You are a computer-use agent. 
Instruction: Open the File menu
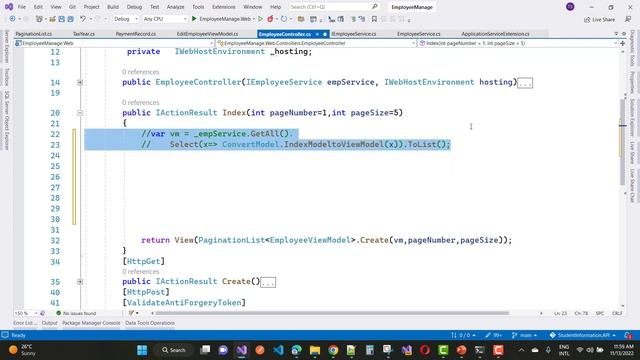22,7
